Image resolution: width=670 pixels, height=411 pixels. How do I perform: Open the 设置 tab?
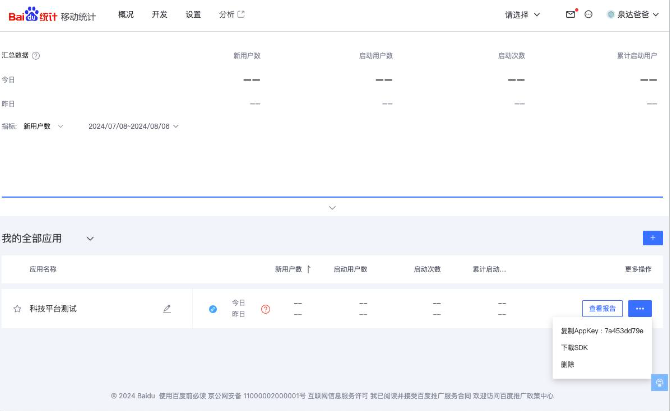[x=193, y=15]
